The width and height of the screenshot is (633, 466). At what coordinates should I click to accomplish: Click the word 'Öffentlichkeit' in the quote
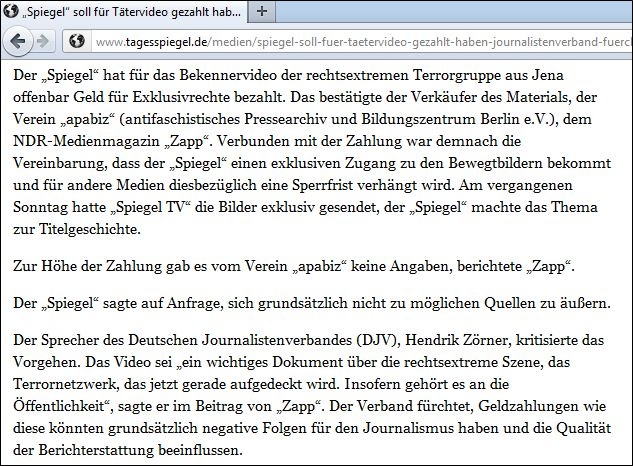[x=59, y=406]
